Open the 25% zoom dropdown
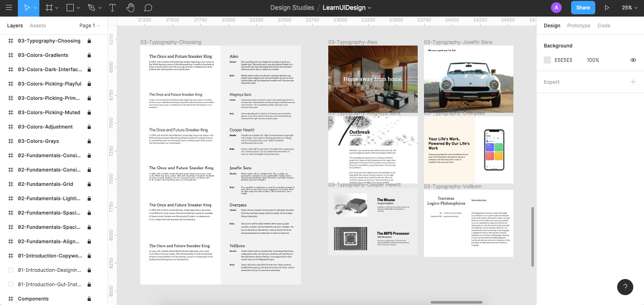Image resolution: width=644 pixels, height=305 pixels. pos(629,8)
